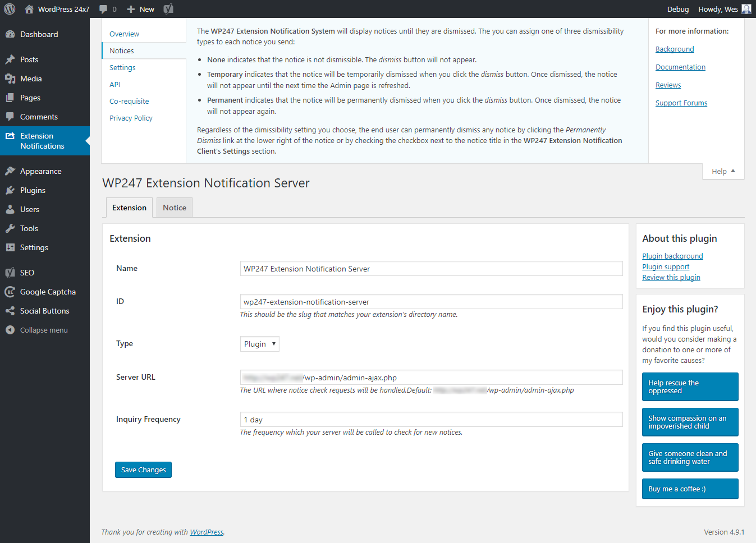This screenshot has height=543, width=756.
Task: Click the Comments bubble icon in sidebar
Action: tap(10, 117)
